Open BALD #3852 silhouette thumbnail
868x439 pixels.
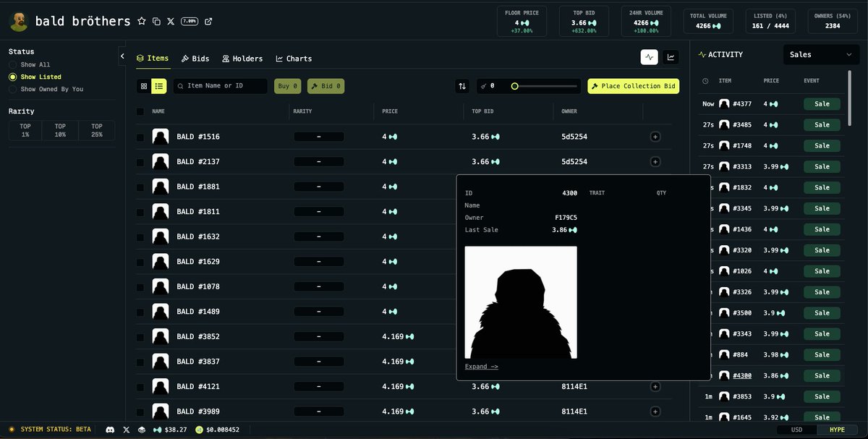[x=161, y=336]
